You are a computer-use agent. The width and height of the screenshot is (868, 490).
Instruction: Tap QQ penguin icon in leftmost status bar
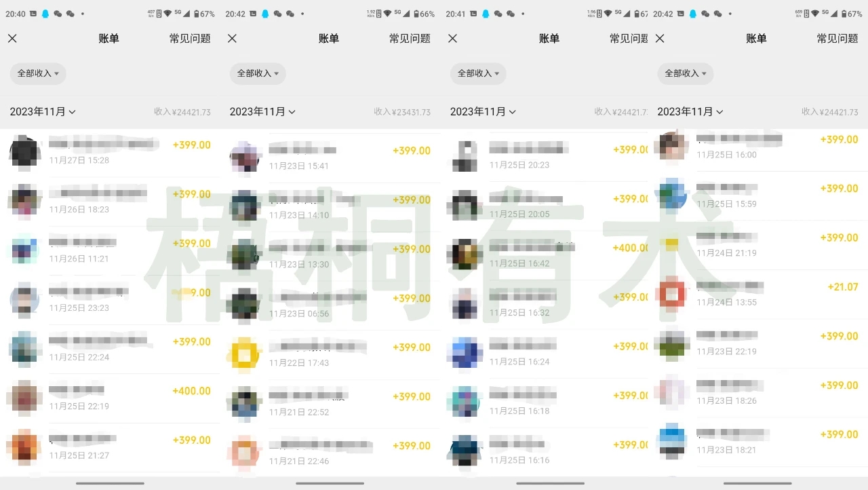click(45, 14)
